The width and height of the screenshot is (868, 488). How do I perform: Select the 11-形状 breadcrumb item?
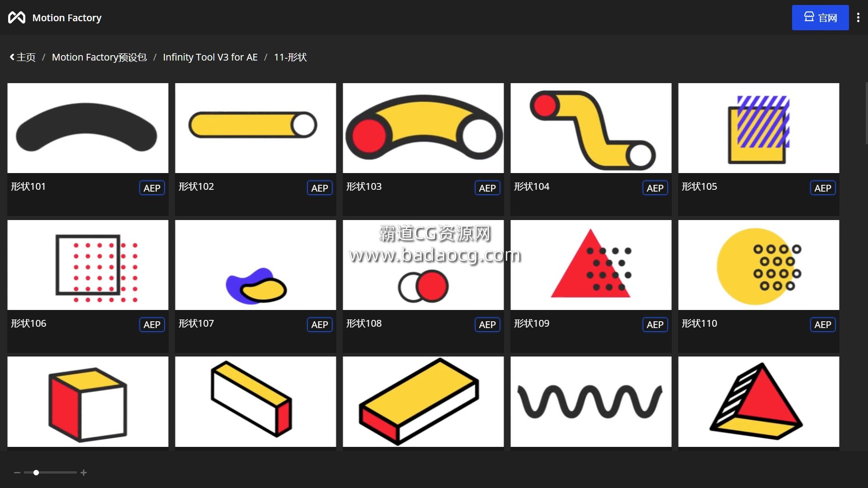click(x=290, y=57)
